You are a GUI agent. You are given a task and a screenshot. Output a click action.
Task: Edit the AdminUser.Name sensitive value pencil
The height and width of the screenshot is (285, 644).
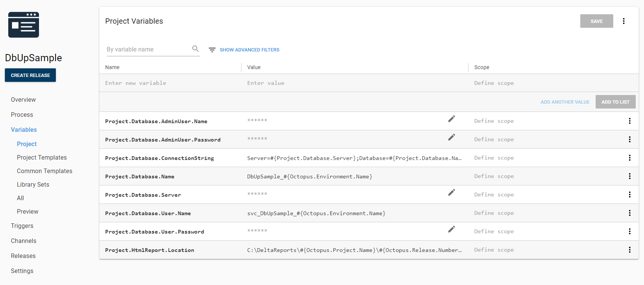click(x=452, y=119)
